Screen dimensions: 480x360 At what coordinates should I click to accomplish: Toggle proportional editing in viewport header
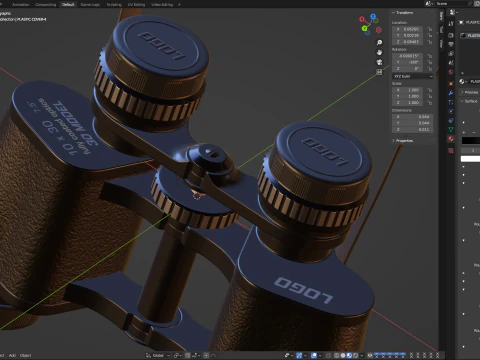click(x=207, y=355)
